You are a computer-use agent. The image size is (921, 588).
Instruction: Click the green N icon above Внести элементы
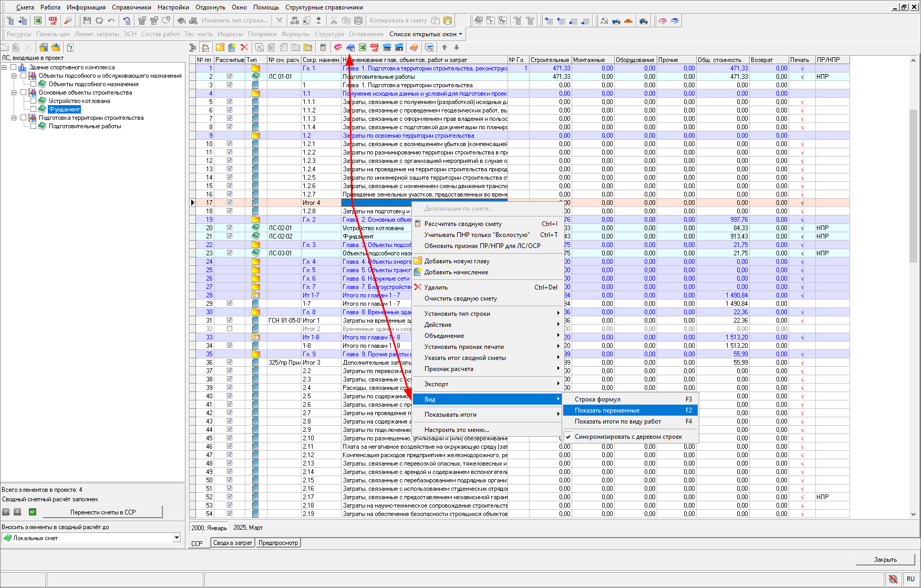[x=32, y=512]
